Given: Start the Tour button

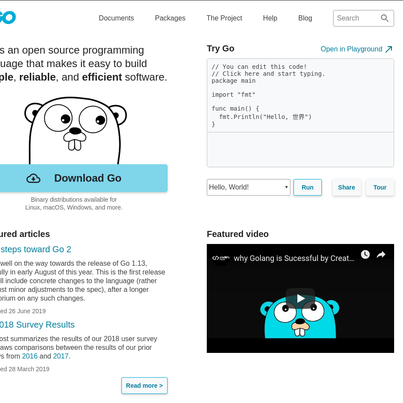Looking at the screenshot, I should pyautogui.click(x=380, y=187).
